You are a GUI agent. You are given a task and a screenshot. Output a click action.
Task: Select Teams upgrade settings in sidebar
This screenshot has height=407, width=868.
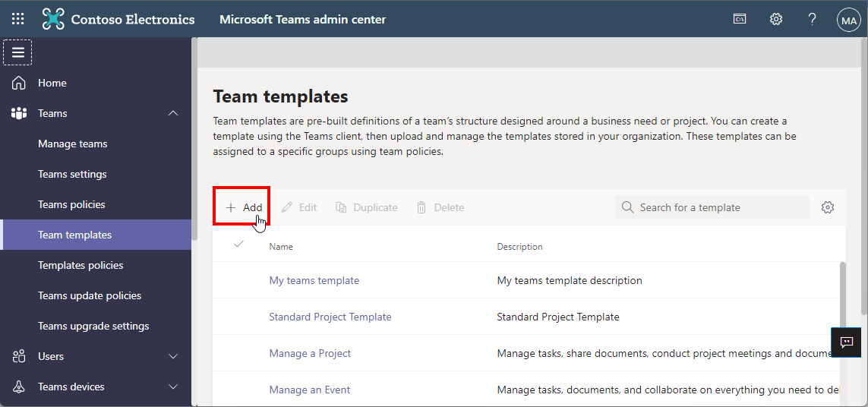93,326
